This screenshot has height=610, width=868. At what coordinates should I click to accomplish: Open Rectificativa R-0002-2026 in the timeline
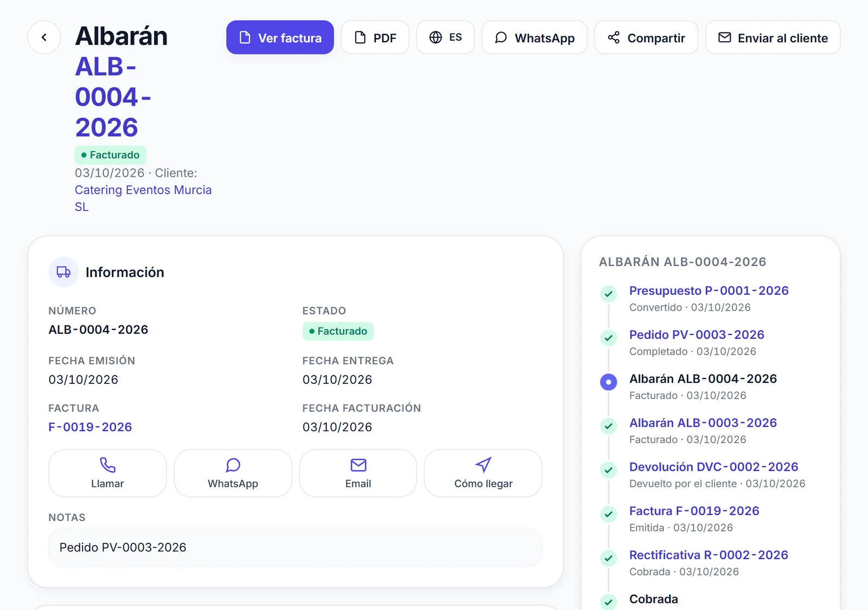tap(709, 555)
